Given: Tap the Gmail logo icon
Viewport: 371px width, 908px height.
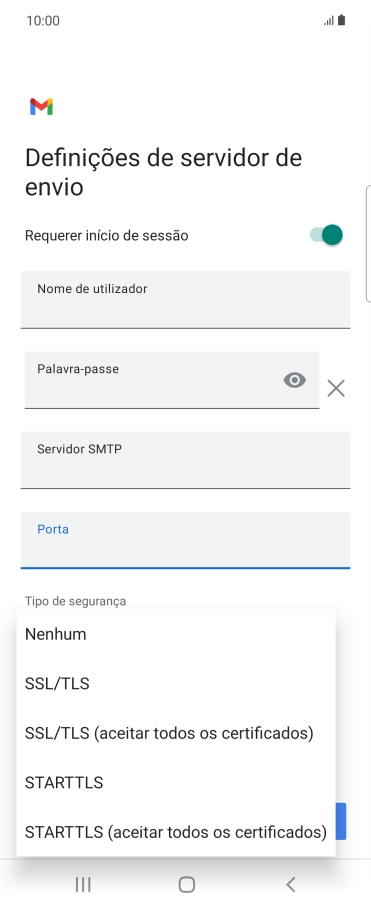Looking at the screenshot, I should click(42, 107).
